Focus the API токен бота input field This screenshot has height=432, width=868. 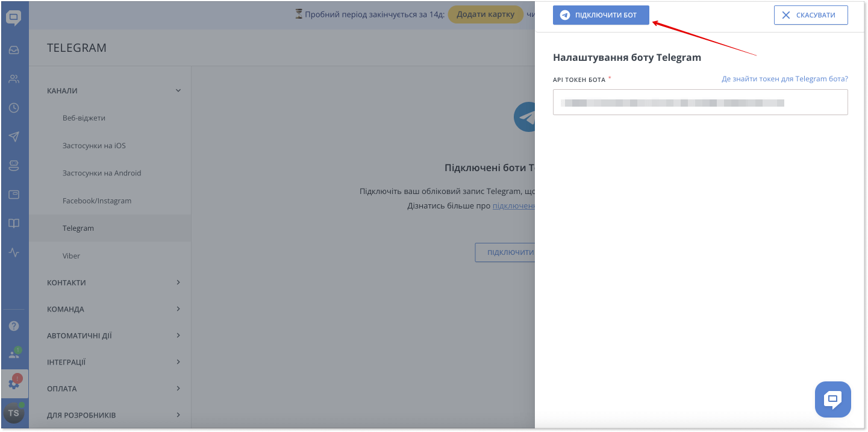[x=701, y=102]
